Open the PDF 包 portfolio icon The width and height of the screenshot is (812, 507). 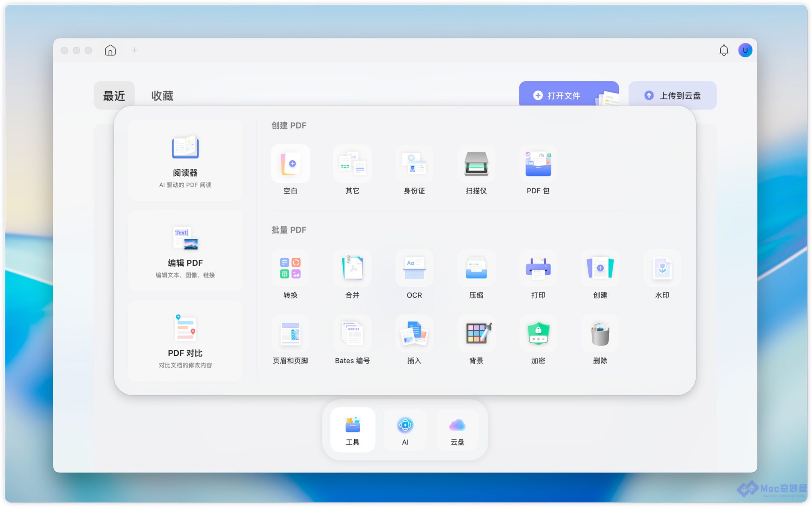538,164
